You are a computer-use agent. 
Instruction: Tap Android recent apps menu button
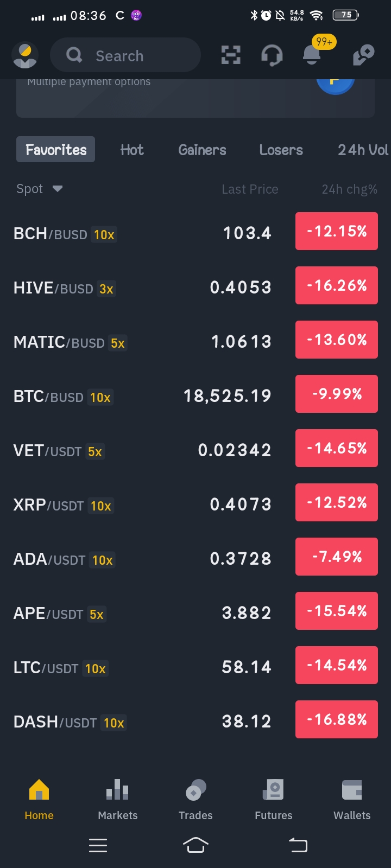point(98,845)
